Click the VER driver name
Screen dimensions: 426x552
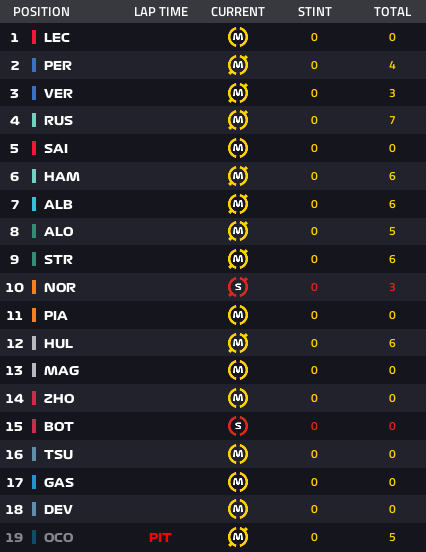click(58, 94)
